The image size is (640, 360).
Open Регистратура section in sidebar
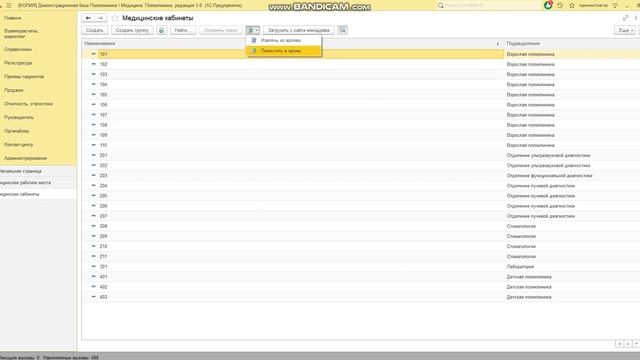coord(18,63)
